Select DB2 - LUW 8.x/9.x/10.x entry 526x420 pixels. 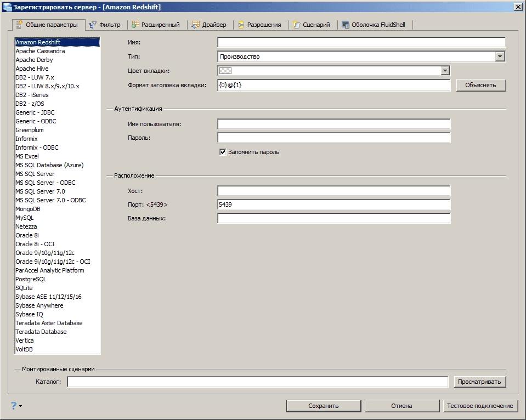58,86
